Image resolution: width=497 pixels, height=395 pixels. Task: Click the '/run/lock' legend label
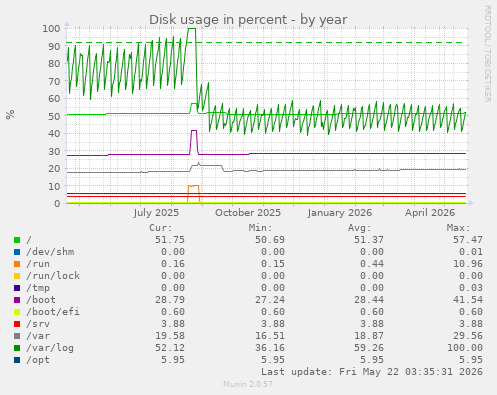point(53,276)
